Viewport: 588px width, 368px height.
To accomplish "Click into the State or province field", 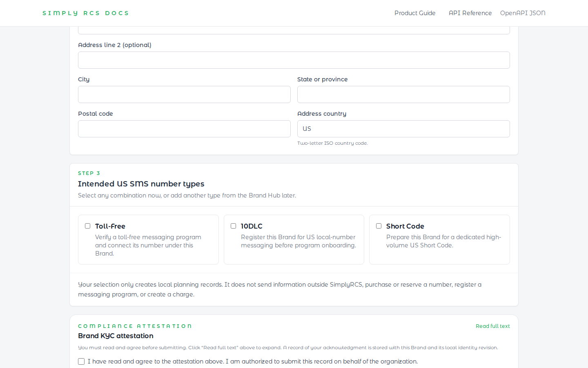I will pos(403,94).
